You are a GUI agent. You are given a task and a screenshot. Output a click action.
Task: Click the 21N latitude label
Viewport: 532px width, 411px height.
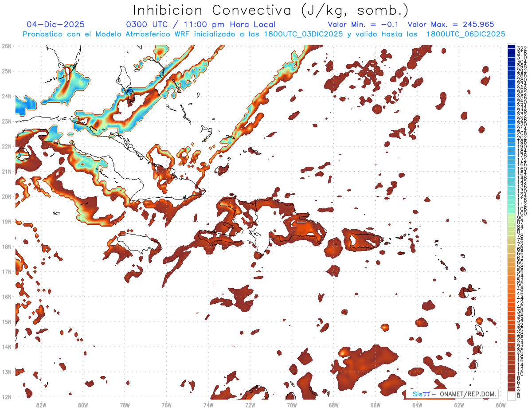[7, 171]
